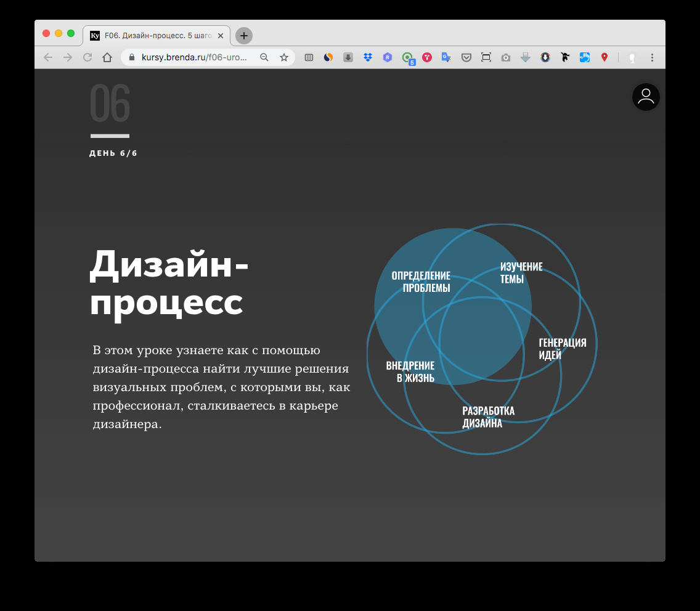Screen dimensions: 700x611
Task: Click the camera screenshot extension icon
Action: [506, 57]
